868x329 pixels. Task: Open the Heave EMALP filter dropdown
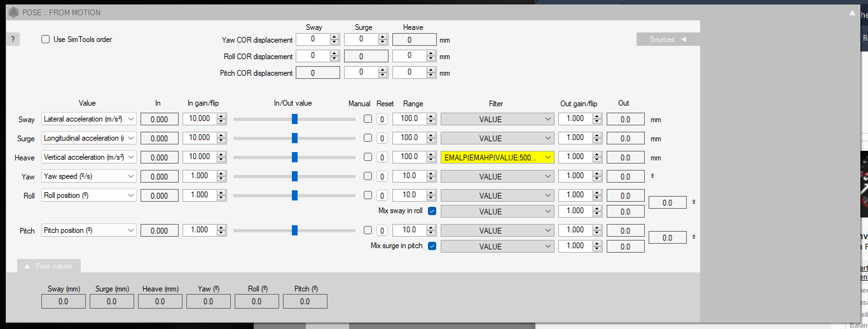(x=497, y=157)
